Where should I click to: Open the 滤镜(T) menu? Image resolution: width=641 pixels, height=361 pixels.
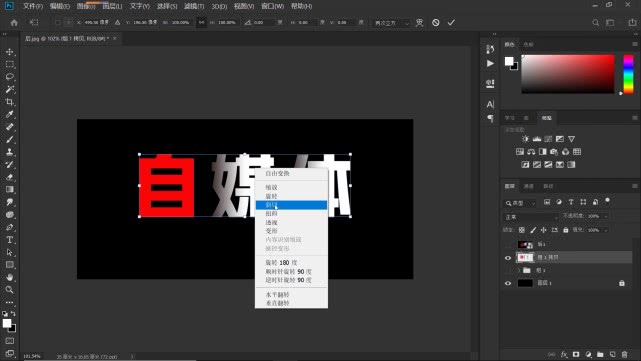tap(194, 6)
